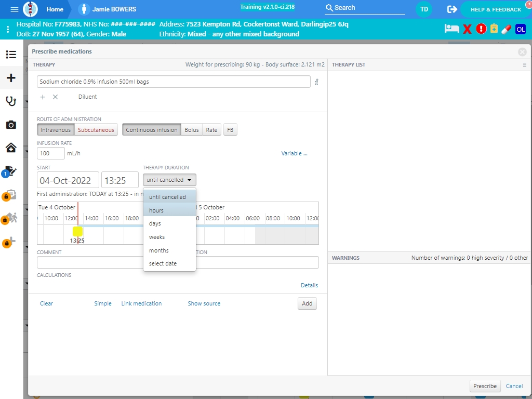
Task: Choose 'weeks' from duration list
Action: pyautogui.click(x=170, y=237)
